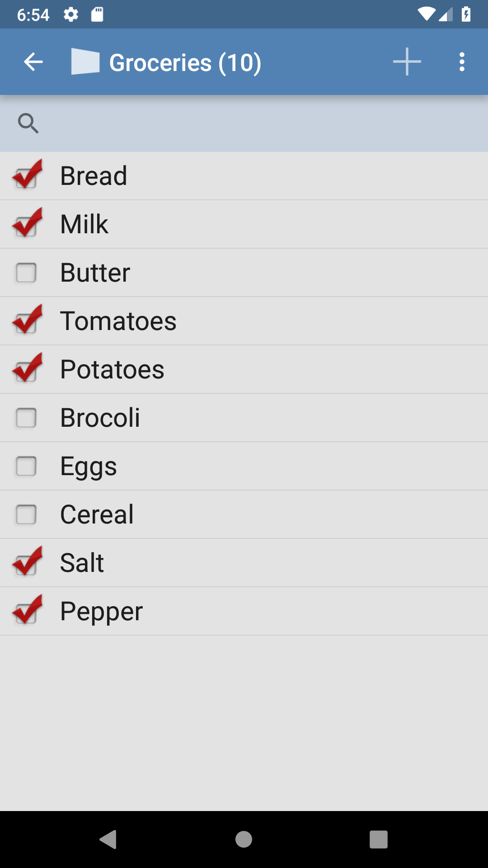Check the Butter checkbox
The image size is (488, 868).
click(x=26, y=273)
